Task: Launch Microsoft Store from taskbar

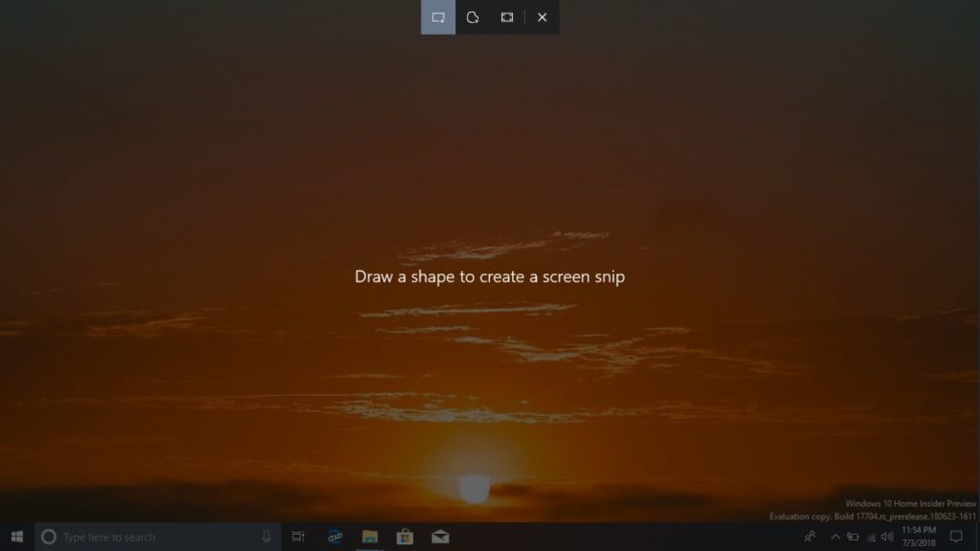Action: tap(405, 537)
